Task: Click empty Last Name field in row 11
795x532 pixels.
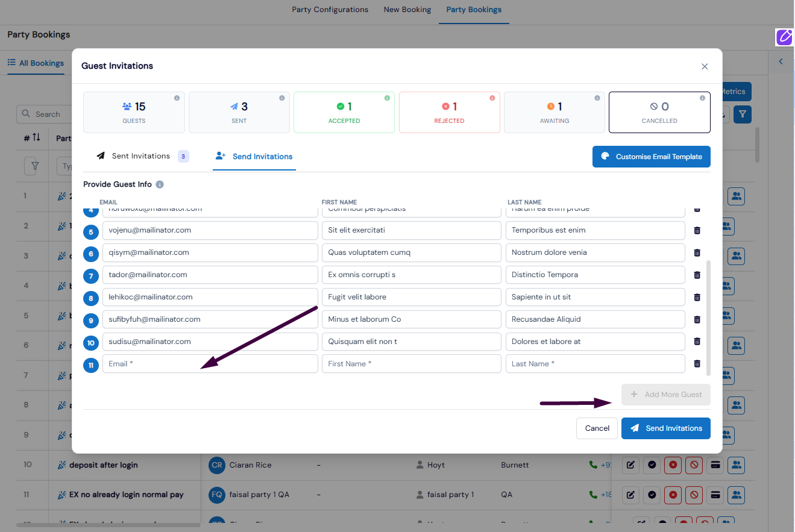Action: (595, 364)
